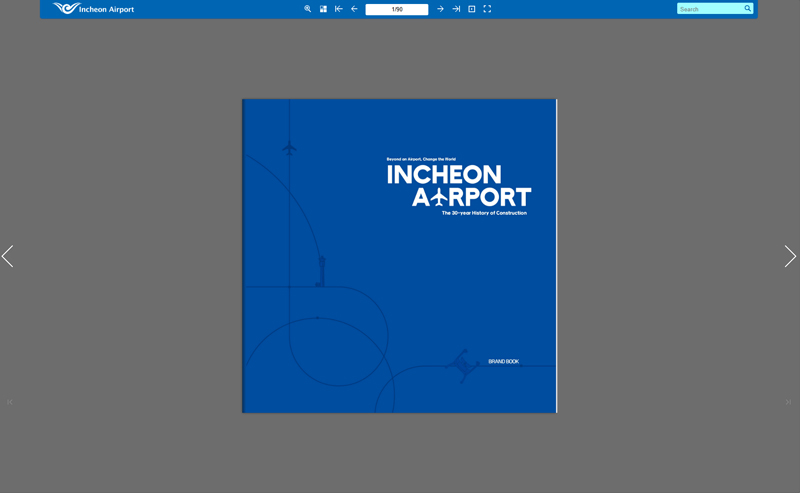Click the toolbar's square-with-dot icon
Screen dimensions: 800x493
point(472,9)
